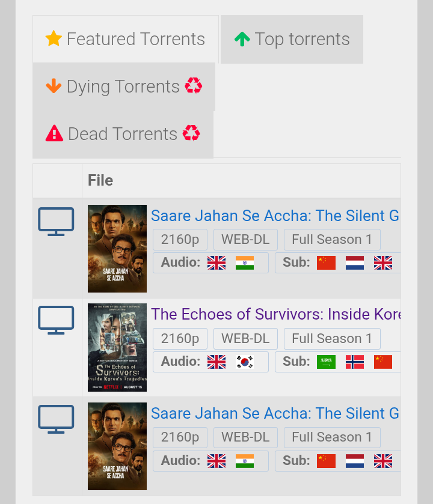Click the gold star icon on Featured Torrents
This screenshot has width=433, height=504.
[54, 38]
